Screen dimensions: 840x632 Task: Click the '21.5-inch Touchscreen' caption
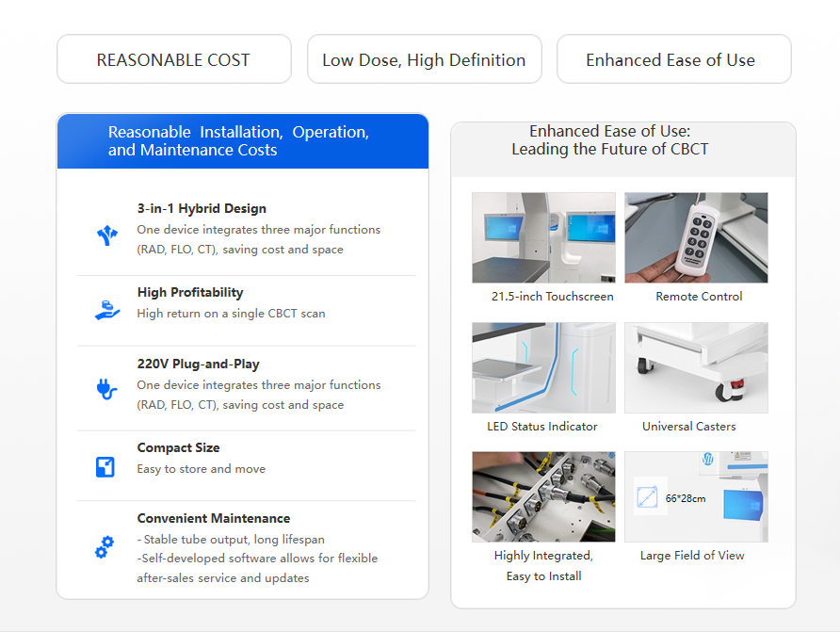coord(553,296)
